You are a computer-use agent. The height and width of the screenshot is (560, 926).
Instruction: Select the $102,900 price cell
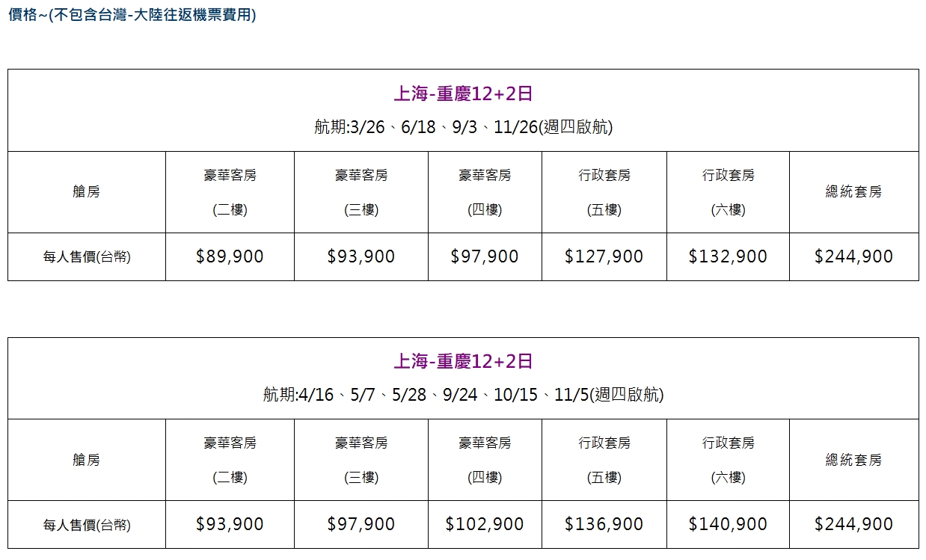coord(485,524)
